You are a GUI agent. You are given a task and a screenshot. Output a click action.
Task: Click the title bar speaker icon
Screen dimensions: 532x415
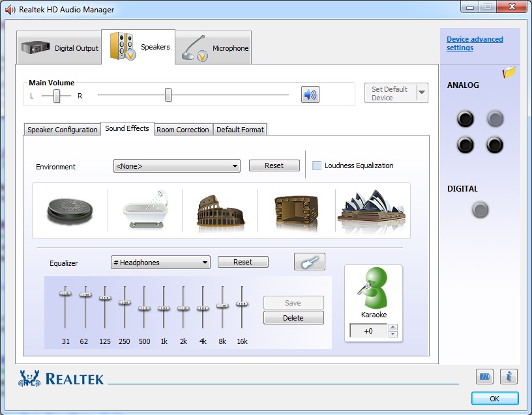tap(10, 10)
